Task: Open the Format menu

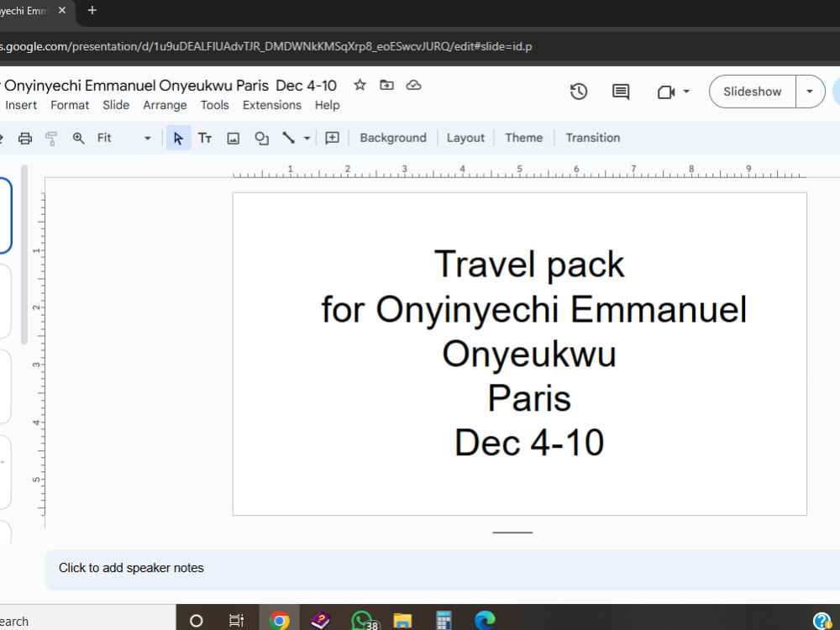Action: (70, 105)
